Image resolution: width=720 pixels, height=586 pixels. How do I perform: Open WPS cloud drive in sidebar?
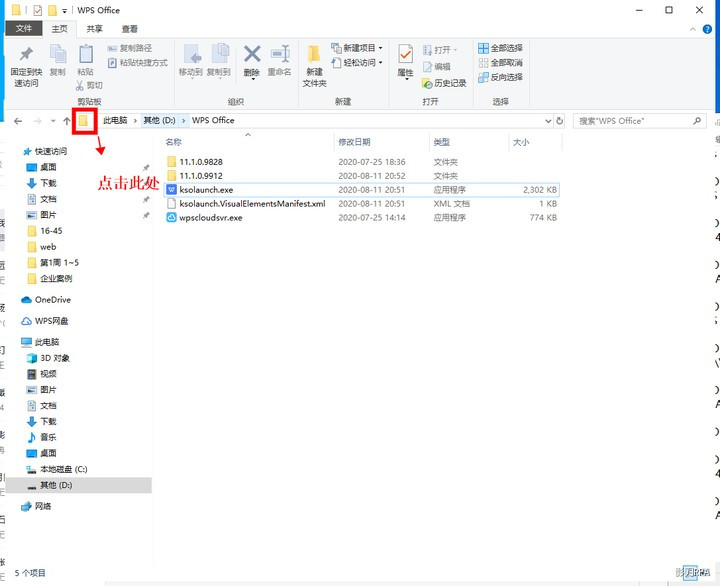[x=45, y=321]
